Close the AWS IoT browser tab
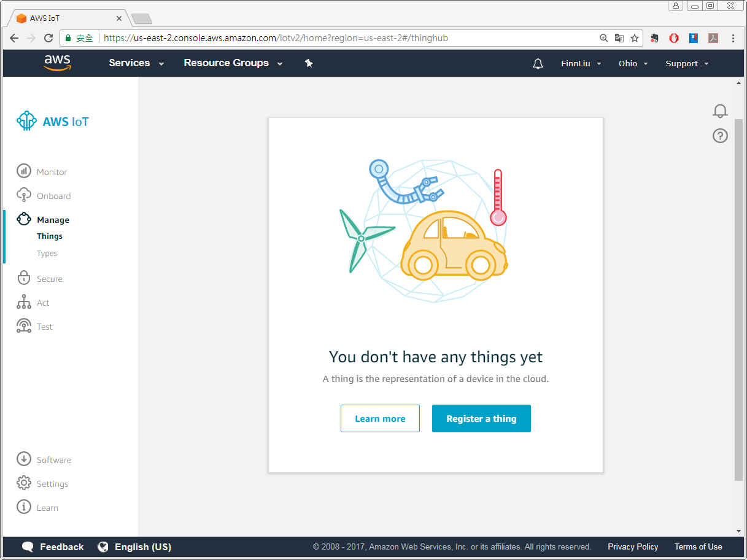Image resolution: width=747 pixels, height=560 pixels. click(x=119, y=18)
